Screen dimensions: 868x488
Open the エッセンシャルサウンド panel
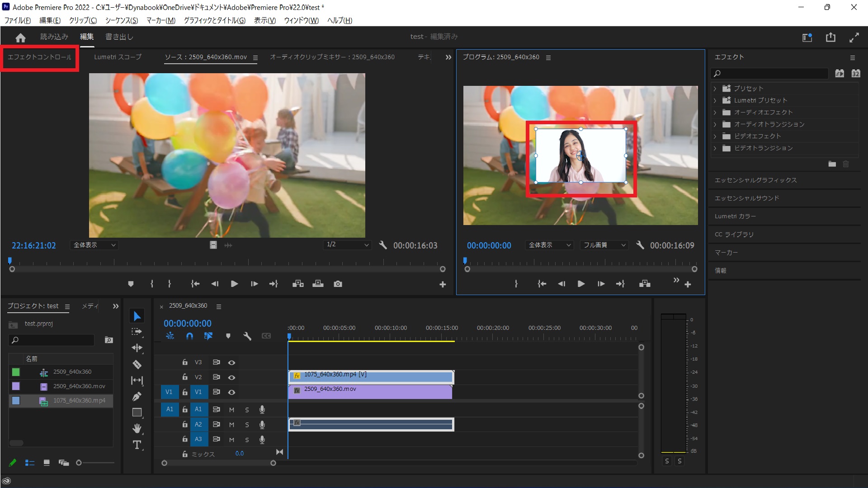747,198
